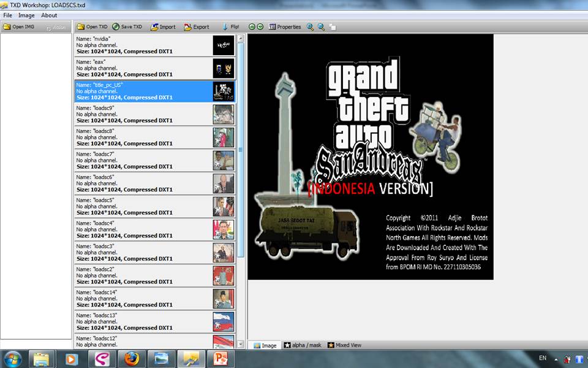Select the "loadsc2" texture entry

(155, 275)
